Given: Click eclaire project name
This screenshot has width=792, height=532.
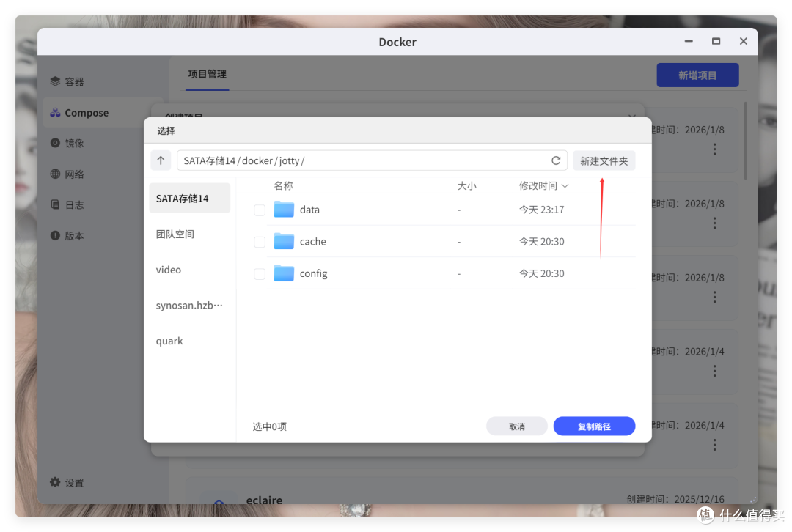Looking at the screenshot, I should coord(264,500).
